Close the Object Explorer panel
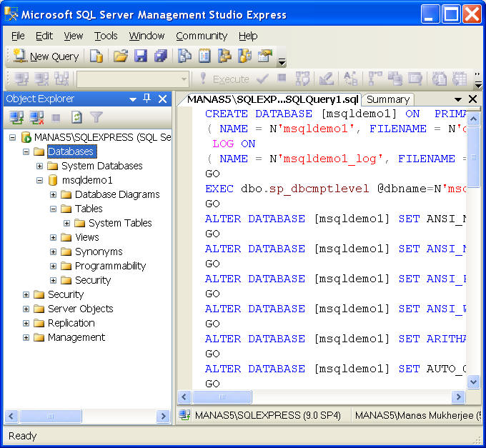This screenshot has width=486, height=448. [x=162, y=99]
